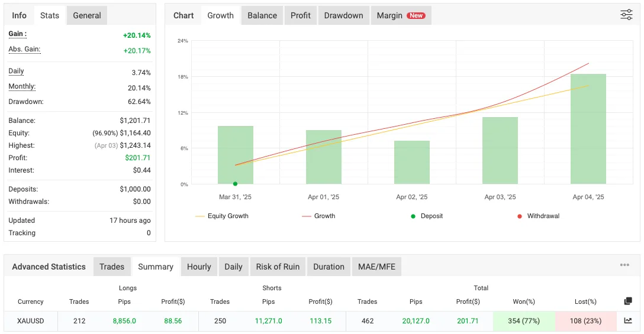The width and height of the screenshot is (644, 334).
Task: Click the copy icon in the statistics header
Action: [628, 301]
